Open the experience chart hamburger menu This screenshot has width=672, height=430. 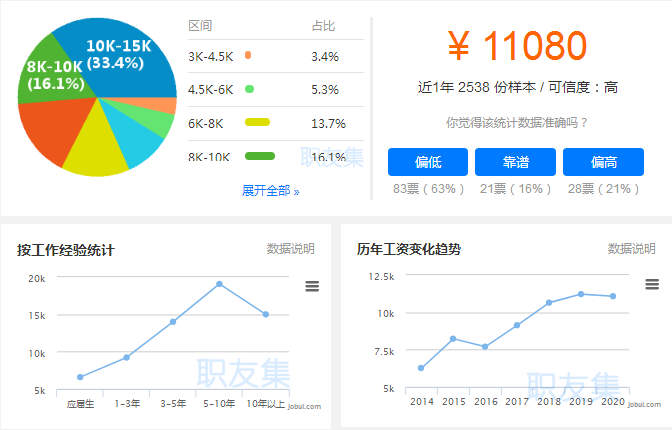pos(312,286)
